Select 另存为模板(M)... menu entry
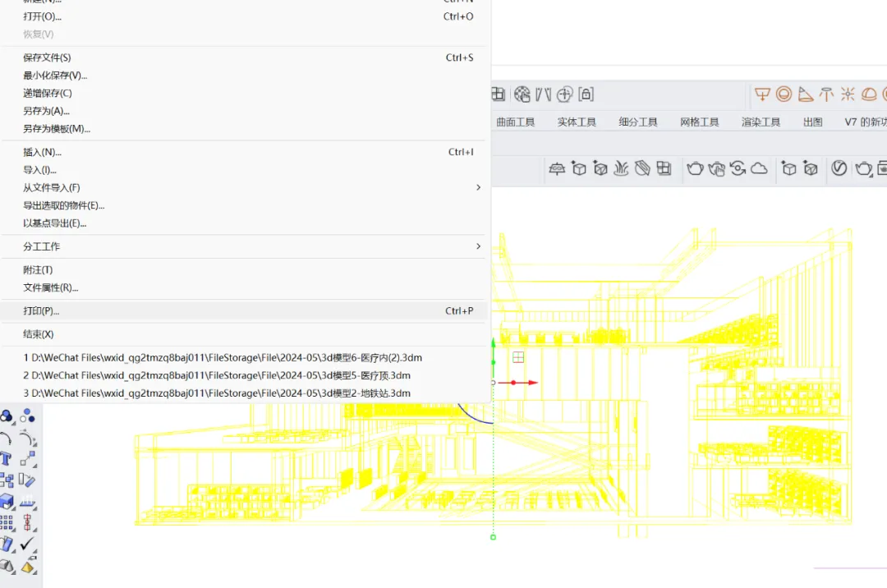The width and height of the screenshot is (887, 588). tap(243, 129)
